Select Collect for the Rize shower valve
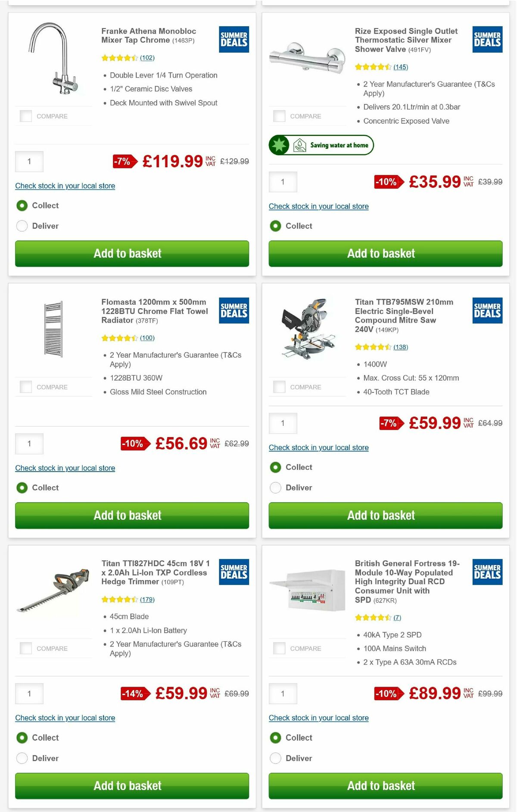This screenshot has height=812, width=517. [x=275, y=226]
